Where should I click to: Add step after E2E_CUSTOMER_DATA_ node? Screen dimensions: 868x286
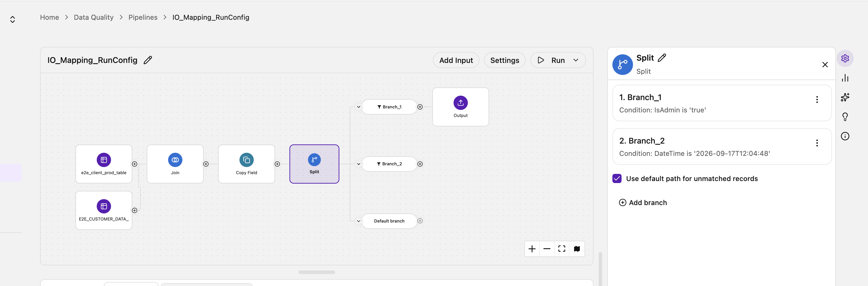click(134, 210)
